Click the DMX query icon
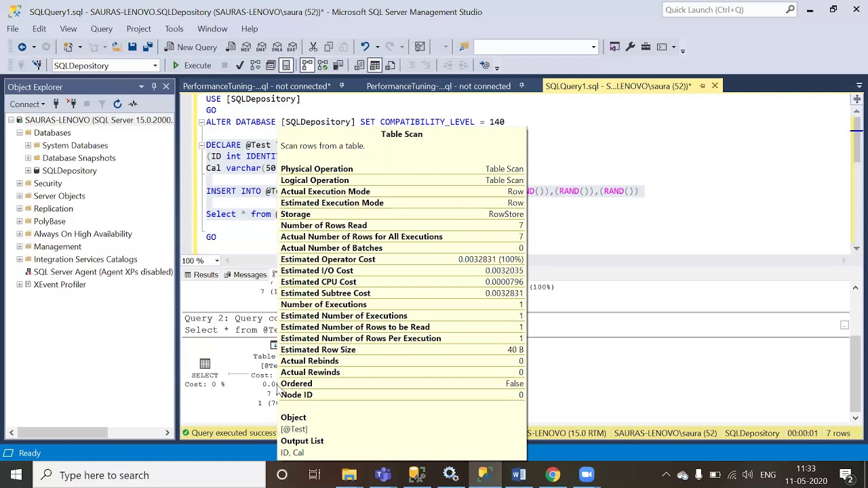 point(261,47)
